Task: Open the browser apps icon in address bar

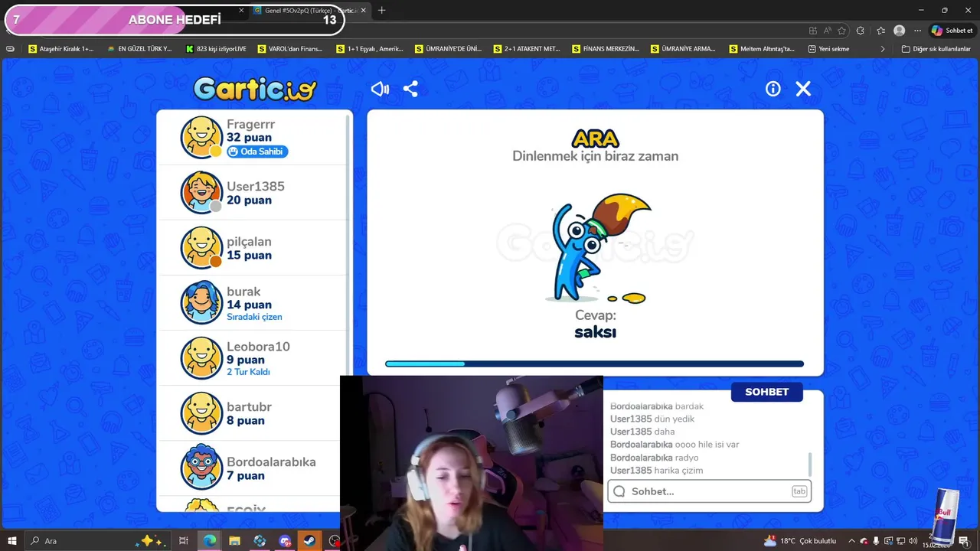Action: point(812,31)
